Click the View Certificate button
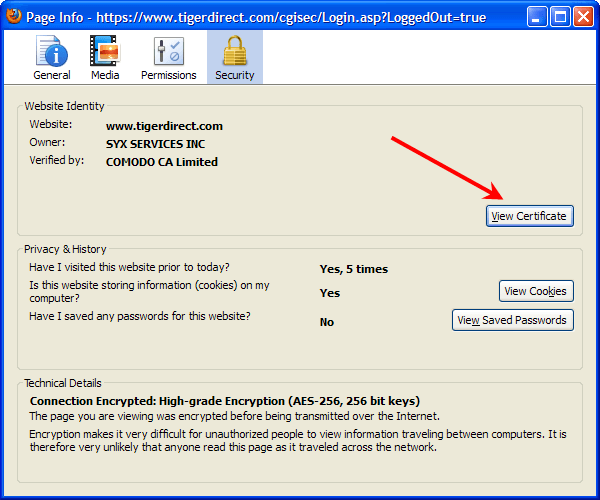The width and height of the screenshot is (600, 500). point(530,216)
